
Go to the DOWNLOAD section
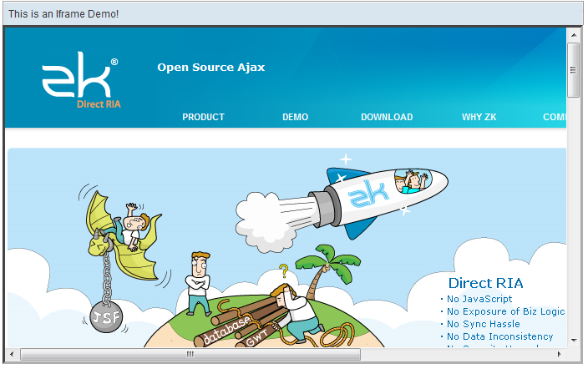click(x=387, y=117)
